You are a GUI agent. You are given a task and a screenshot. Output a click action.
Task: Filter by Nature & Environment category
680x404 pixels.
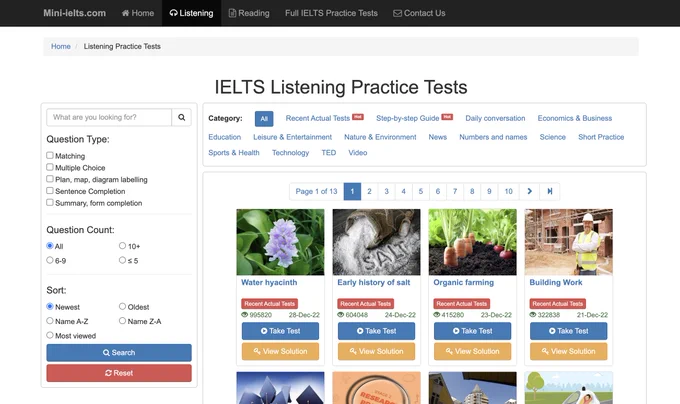(x=380, y=137)
